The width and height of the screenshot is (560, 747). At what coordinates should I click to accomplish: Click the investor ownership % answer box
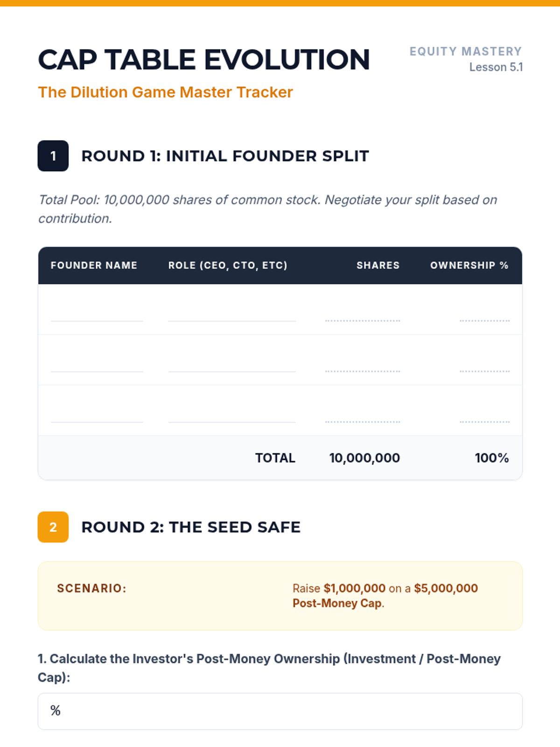[280, 711]
